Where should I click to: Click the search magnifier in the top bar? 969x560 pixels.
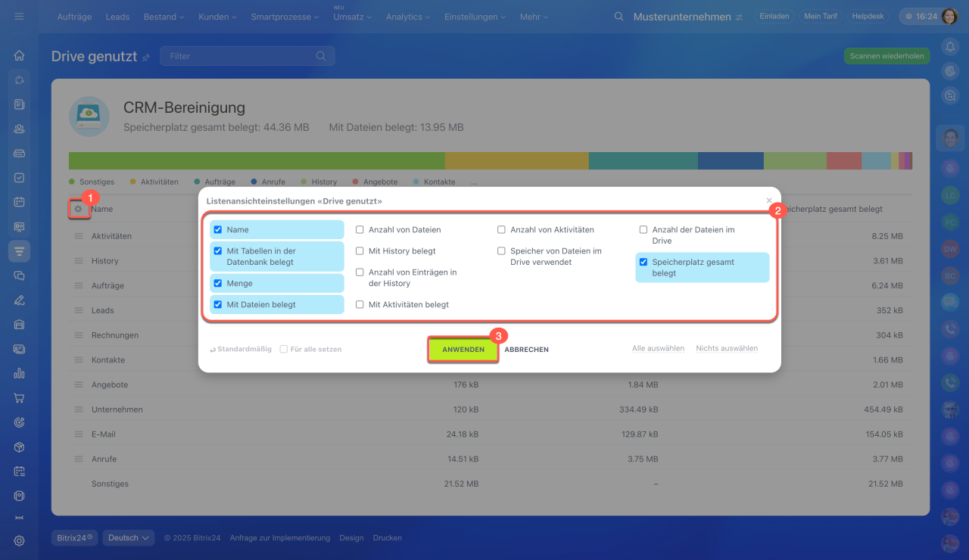(x=618, y=17)
